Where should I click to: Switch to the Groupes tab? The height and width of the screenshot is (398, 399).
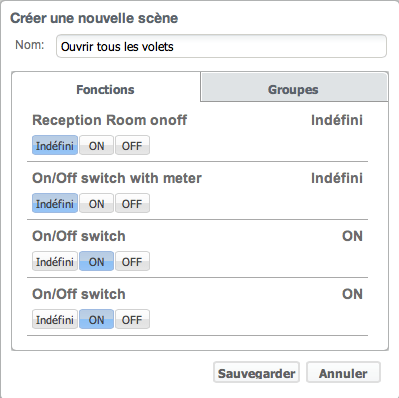[294, 87]
